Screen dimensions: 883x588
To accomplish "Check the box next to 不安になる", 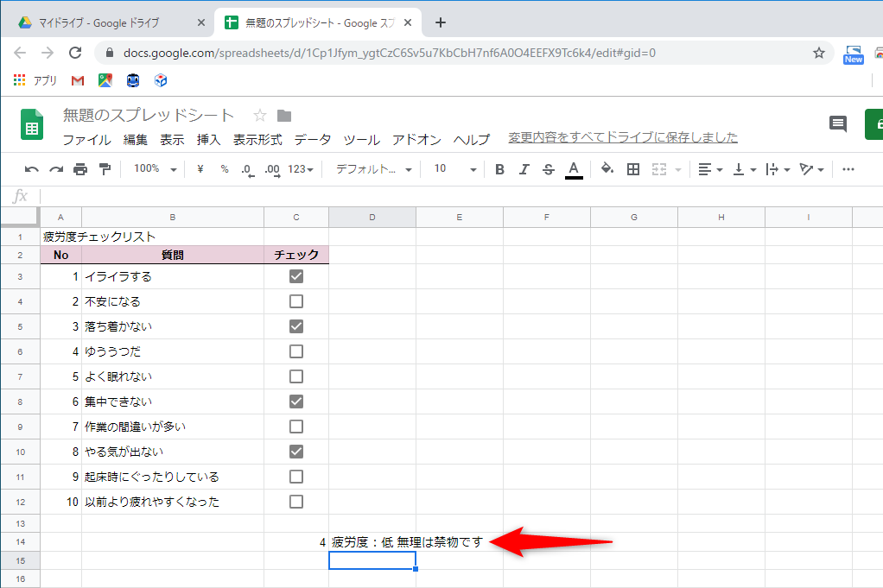I will [296, 300].
